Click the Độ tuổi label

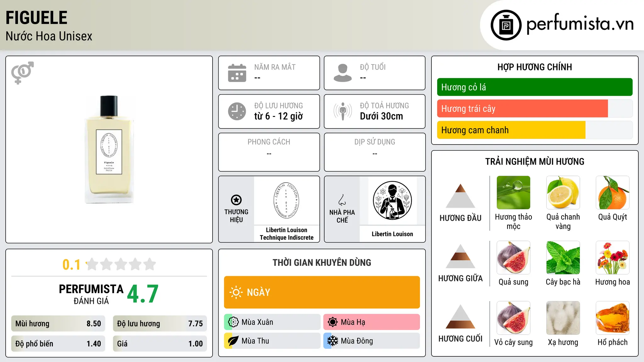click(373, 67)
